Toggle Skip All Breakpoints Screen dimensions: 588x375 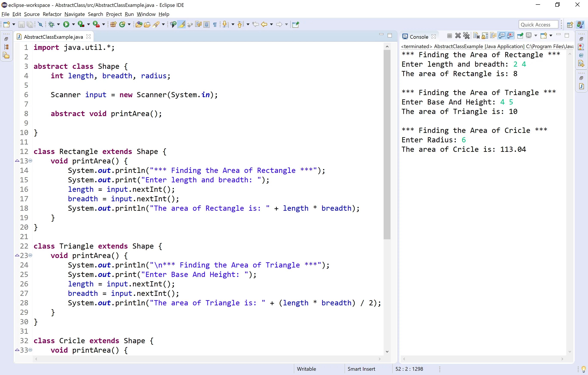[41, 25]
